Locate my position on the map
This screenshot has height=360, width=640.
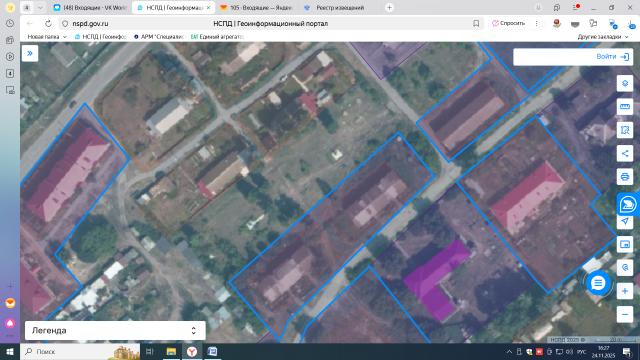click(x=625, y=221)
